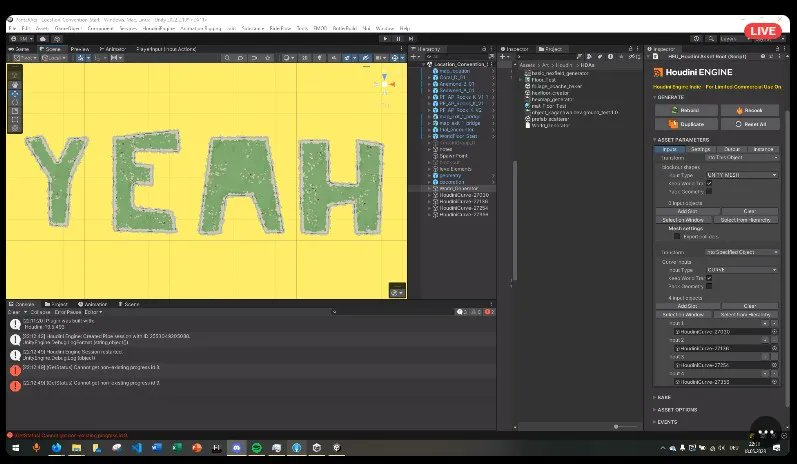797x464 pixels.
Task: Select HoudiniCurve-27030 in the Hierarchy
Action: point(463,195)
